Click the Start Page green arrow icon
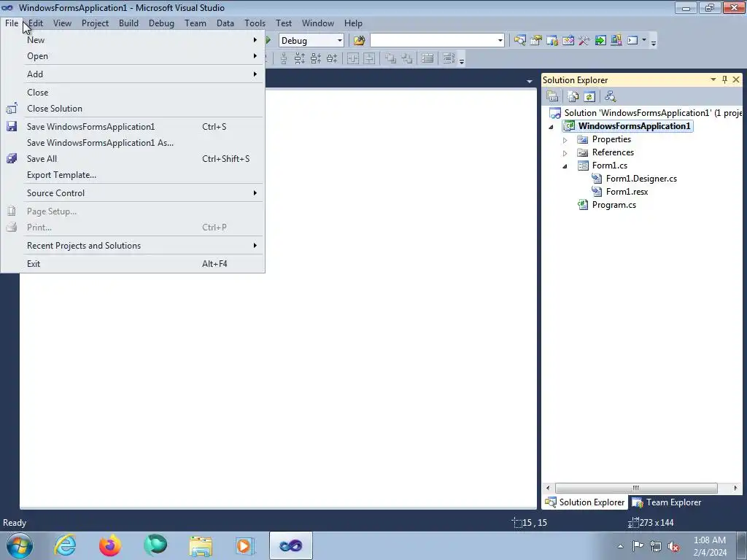 pyautogui.click(x=600, y=41)
